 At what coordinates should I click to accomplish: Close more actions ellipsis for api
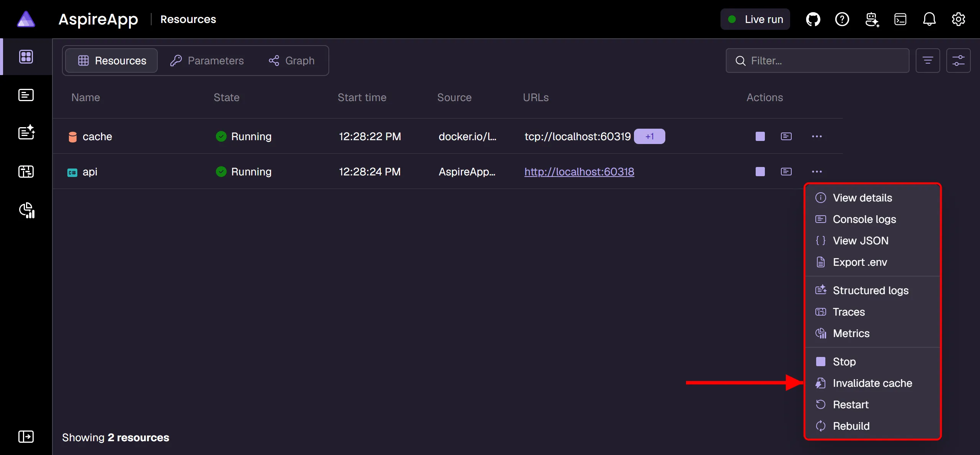pos(817,172)
